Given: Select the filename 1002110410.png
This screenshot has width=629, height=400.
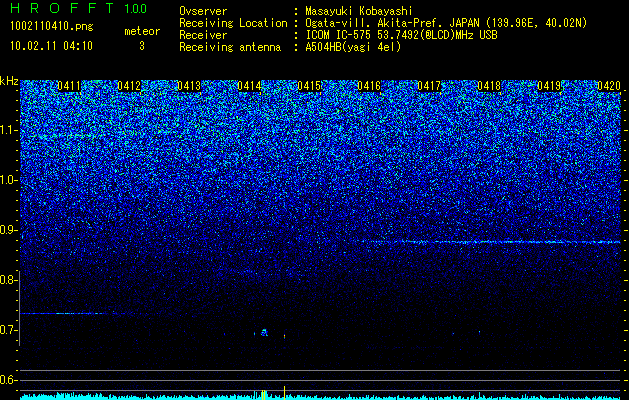Looking at the screenshot, I should tap(52, 26).
